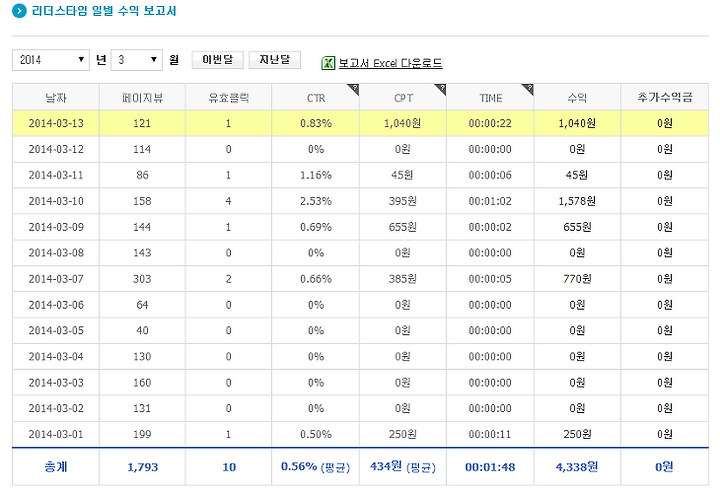720x496 pixels.
Task: Click the 추가수익금 column header
Action: (x=664, y=97)
